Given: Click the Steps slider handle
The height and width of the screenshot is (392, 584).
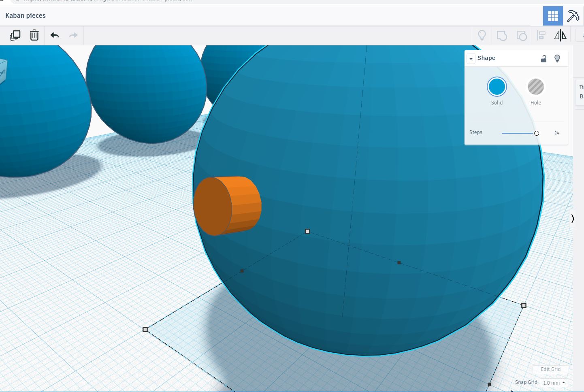Looking at the screenshot, I should pos(537,133).
